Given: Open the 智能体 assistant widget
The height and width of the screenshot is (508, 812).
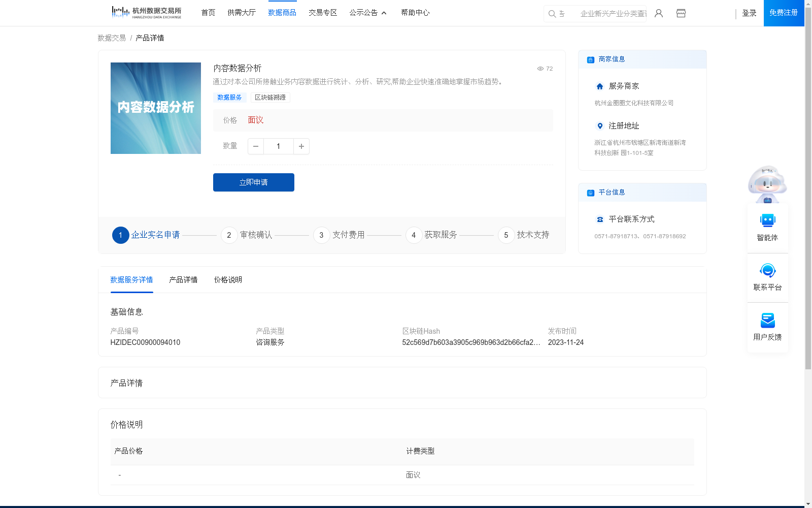Looking at the screenshot, I should coord(767,228).
